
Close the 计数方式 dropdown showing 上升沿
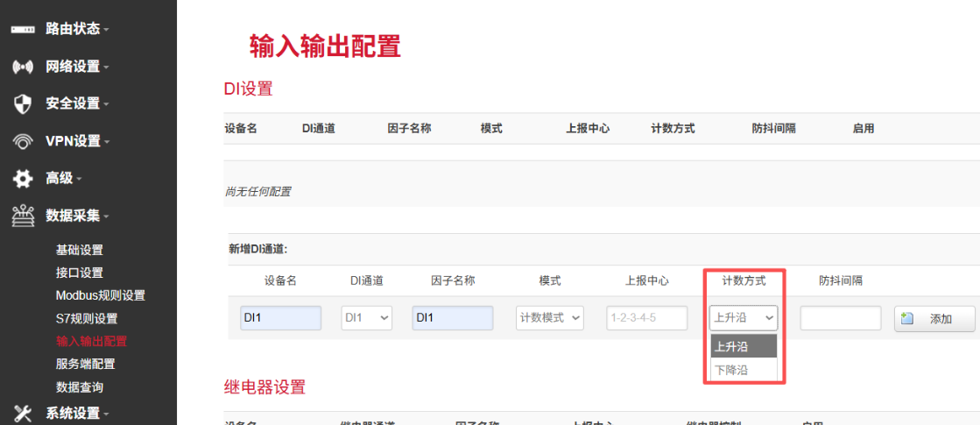[x=744, y=317]
